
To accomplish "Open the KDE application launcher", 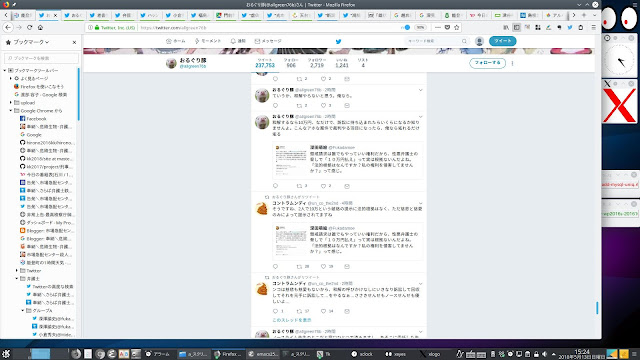I will (6, 354).
